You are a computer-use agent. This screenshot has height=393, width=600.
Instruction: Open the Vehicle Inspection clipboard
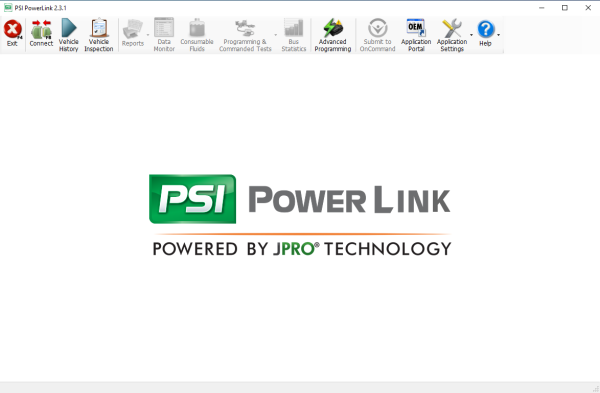pos(99,35)
